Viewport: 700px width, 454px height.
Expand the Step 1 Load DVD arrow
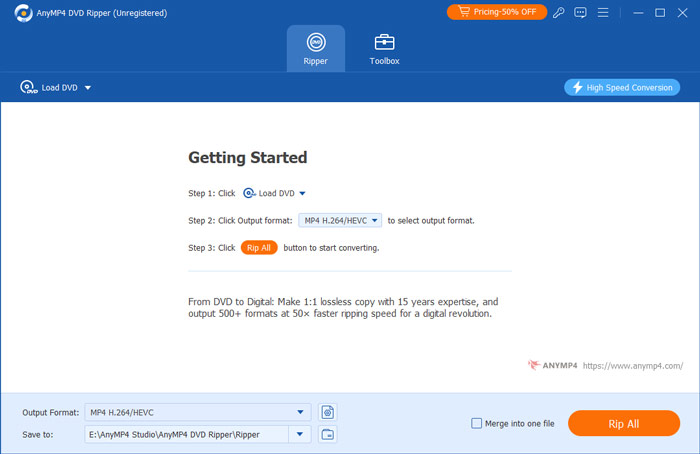302,193
